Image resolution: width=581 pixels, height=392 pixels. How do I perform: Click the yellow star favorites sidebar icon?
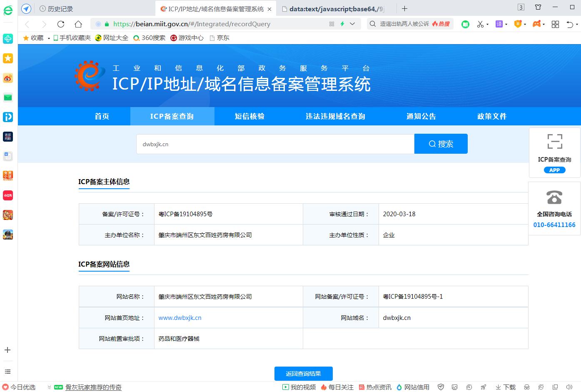(8, 58)
